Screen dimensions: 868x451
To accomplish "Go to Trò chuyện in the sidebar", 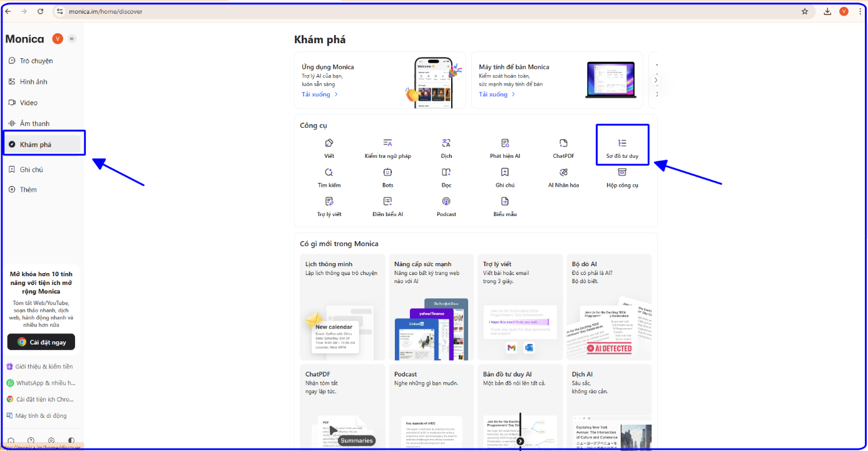I will click(x=43, y=61).
